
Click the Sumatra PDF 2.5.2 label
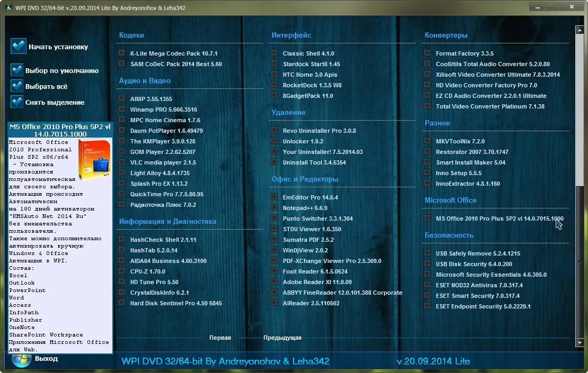(308, 240)
